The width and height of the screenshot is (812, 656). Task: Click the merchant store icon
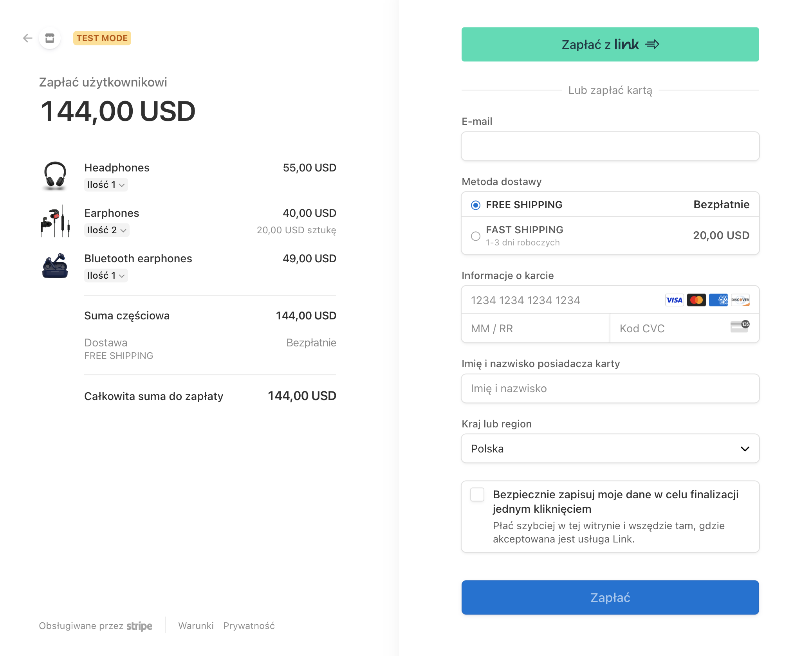(50, 38)
